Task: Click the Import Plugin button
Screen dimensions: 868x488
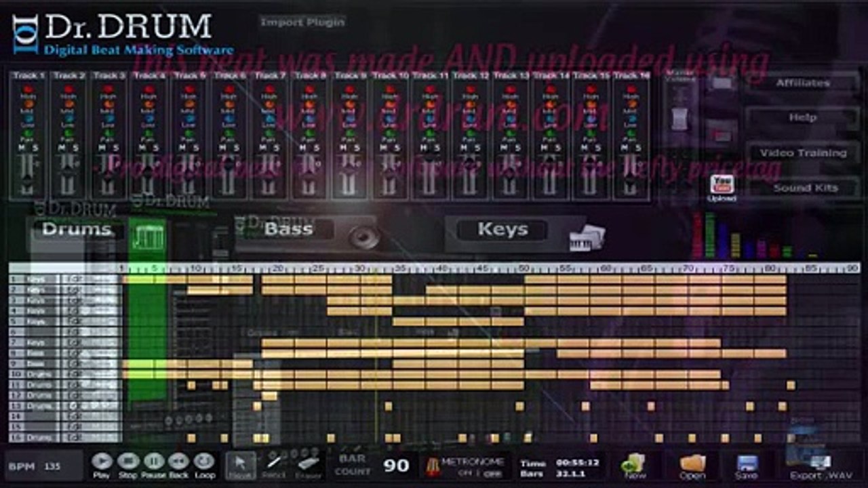Action: [302, 22]
